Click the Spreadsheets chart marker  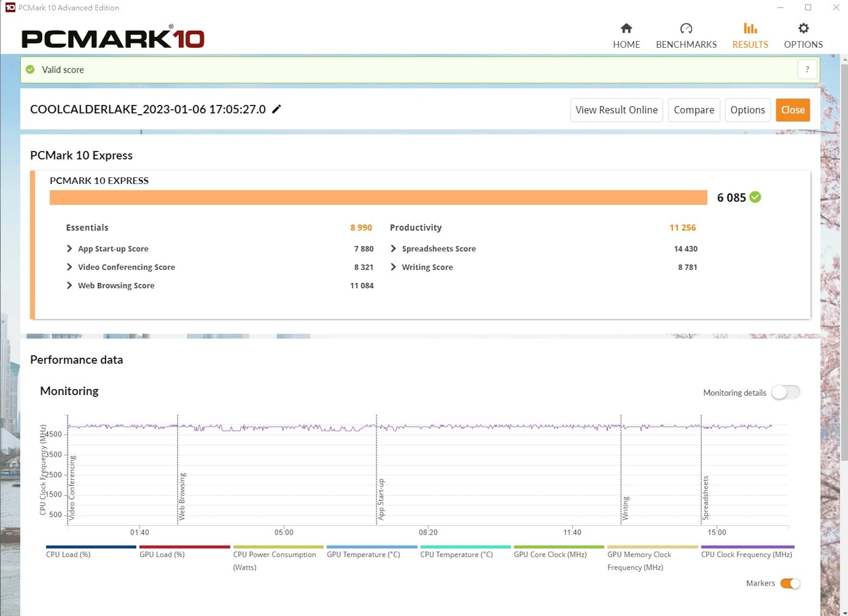tap(706, 498)
